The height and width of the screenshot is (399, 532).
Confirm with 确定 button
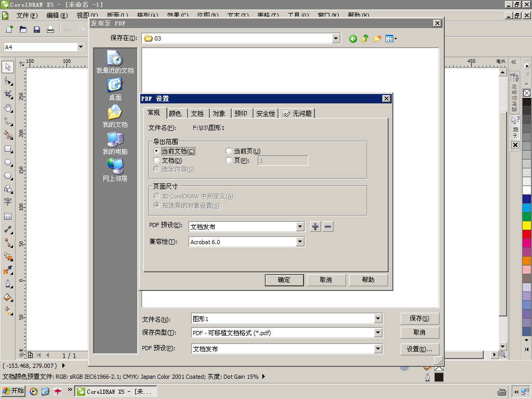(x=284, y=280)
